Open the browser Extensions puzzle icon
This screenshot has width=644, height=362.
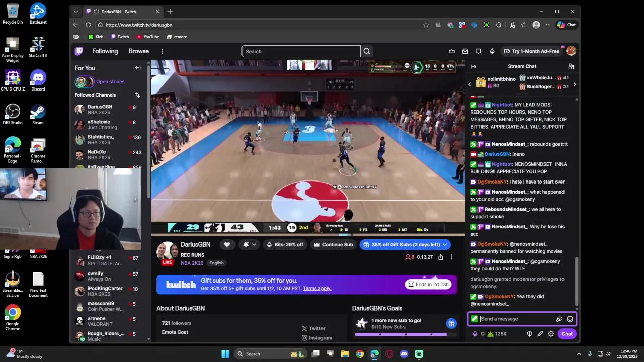(499, 25)
